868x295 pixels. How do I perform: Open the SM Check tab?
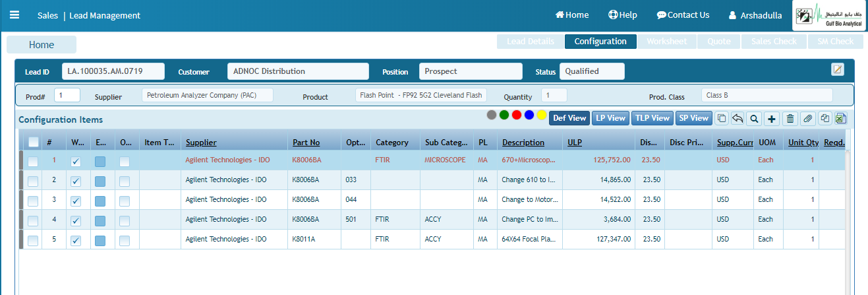coord(835,42)
